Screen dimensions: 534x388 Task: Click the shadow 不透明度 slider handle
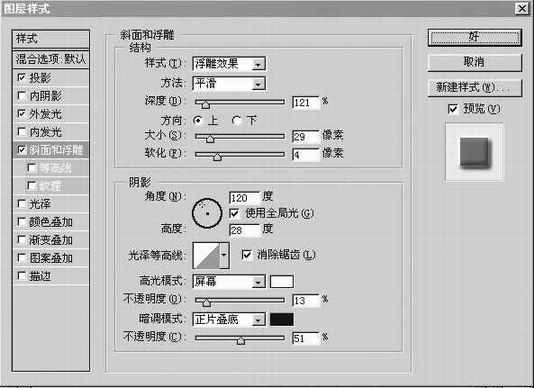click(241, 340)
